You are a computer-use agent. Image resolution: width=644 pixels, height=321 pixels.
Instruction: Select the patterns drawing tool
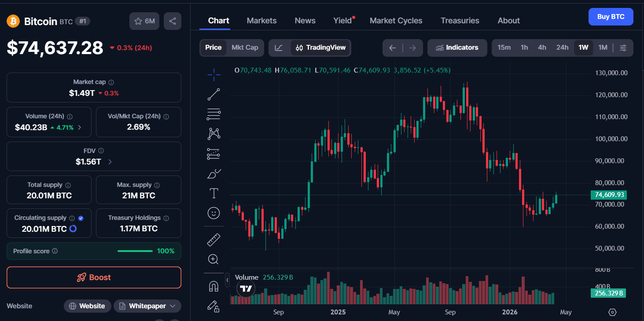pyautogui.click(x=214, y=134)
